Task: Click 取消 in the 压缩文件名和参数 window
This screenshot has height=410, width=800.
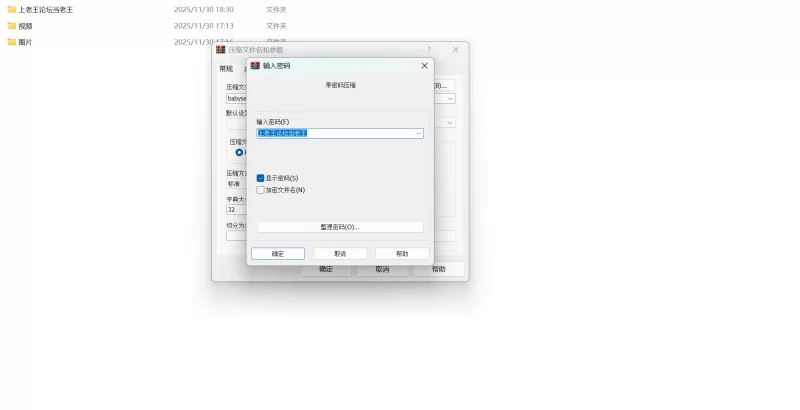Action: click(382, 269)
